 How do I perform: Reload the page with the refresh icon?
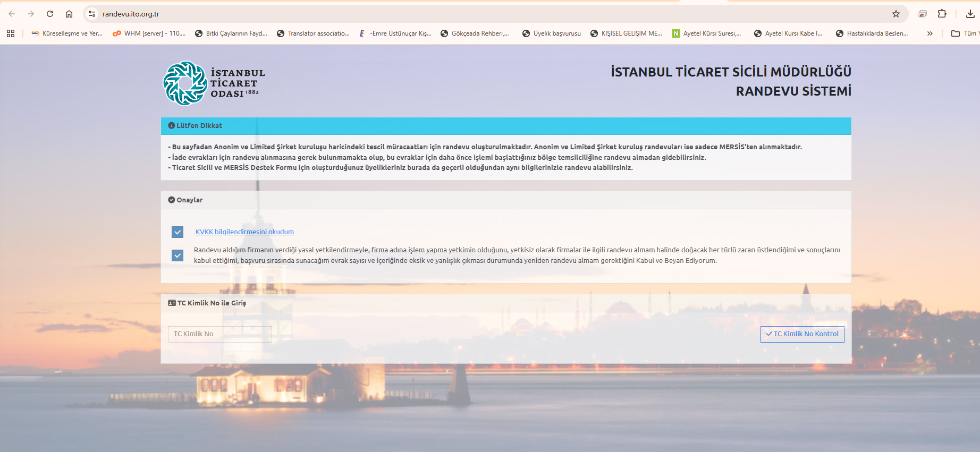click(x=50, y=14)
